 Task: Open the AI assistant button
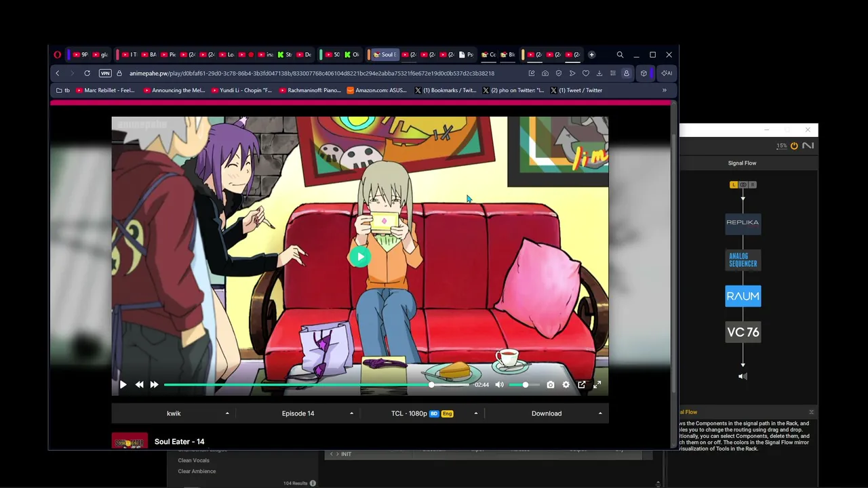[x=667, y=73]
